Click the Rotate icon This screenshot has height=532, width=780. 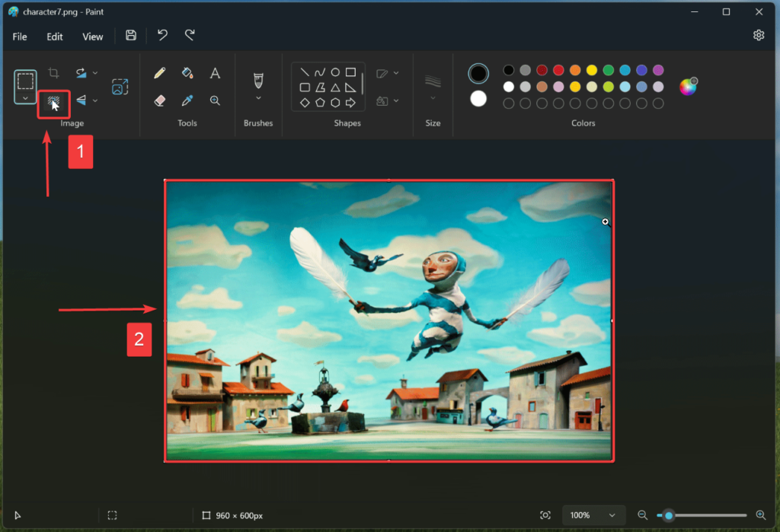point(81,73)
